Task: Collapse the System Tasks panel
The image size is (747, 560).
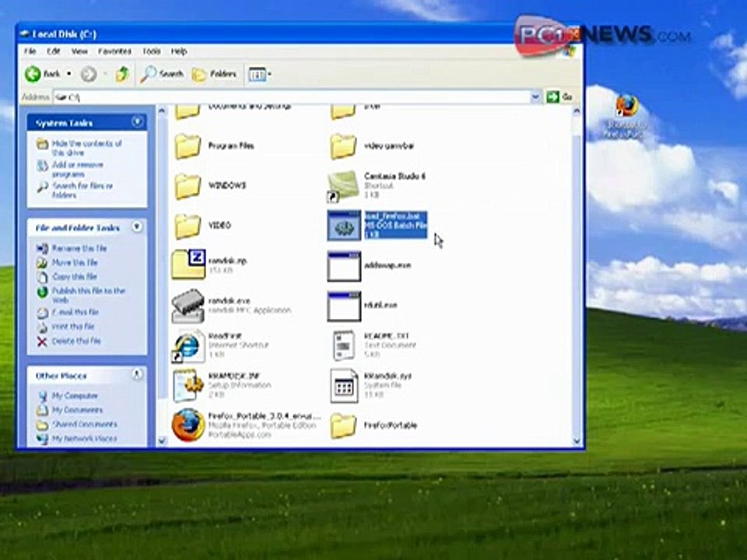Action: (137, 122)
